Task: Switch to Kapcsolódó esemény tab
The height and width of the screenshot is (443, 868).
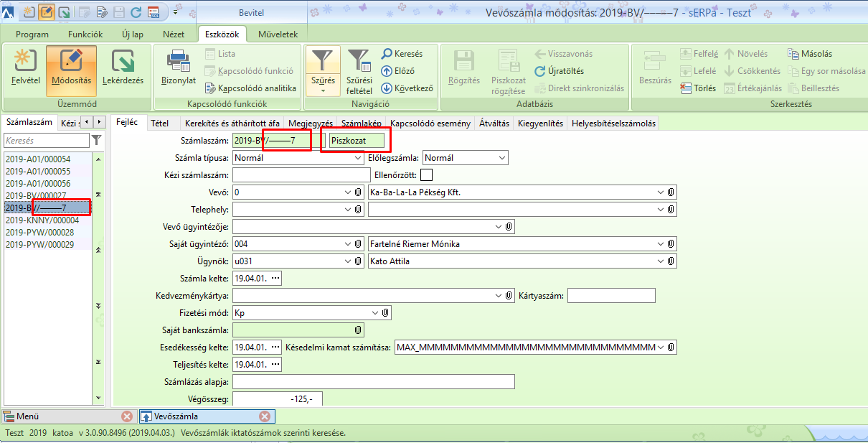Action: [x=430, y=123]
